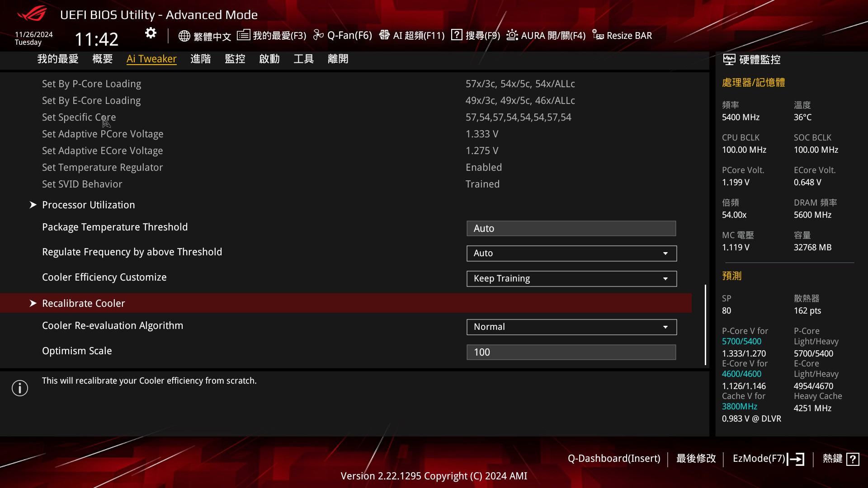The image size is (868, 488).
Task: Open My Favorites list icon (F3)
Action: [x=243, y=35]
